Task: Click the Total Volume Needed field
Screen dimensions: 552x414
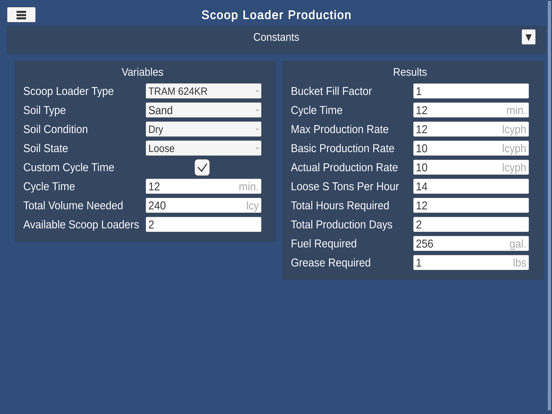Action: [203, 205]
